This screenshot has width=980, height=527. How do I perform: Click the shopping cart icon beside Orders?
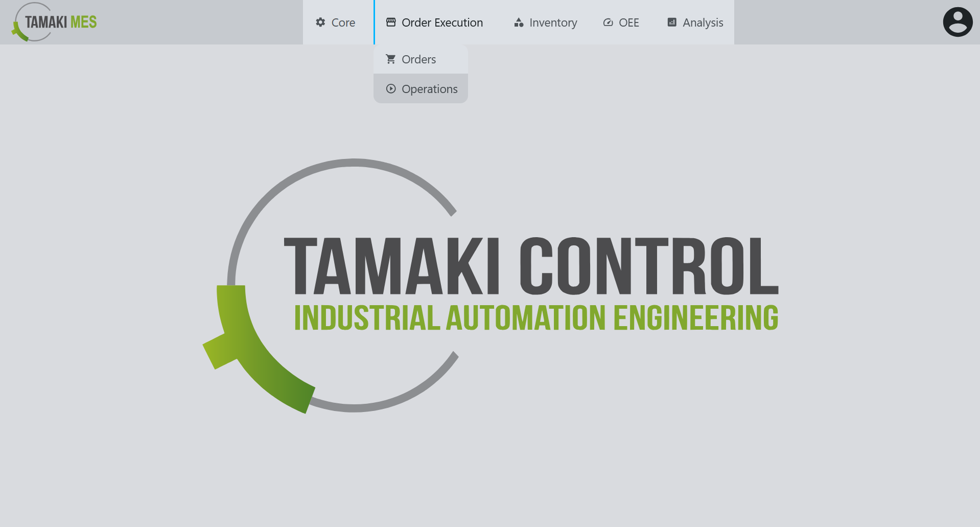(391, 59)
